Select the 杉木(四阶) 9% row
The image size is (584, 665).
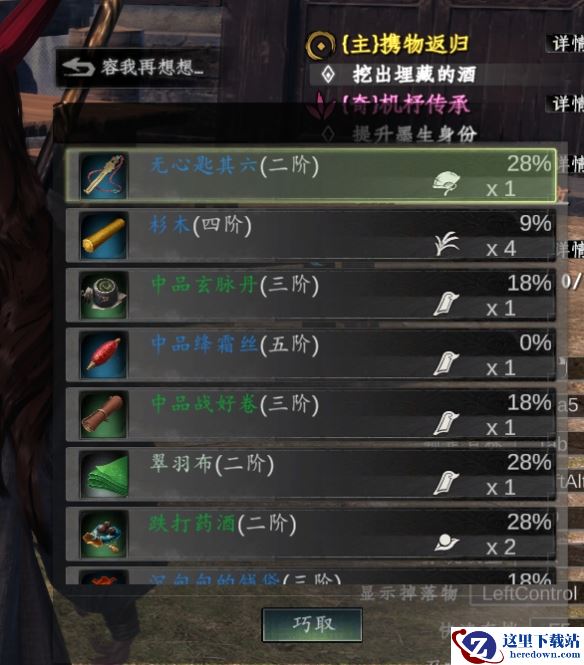pyautogui.click(x=310, y=235)
